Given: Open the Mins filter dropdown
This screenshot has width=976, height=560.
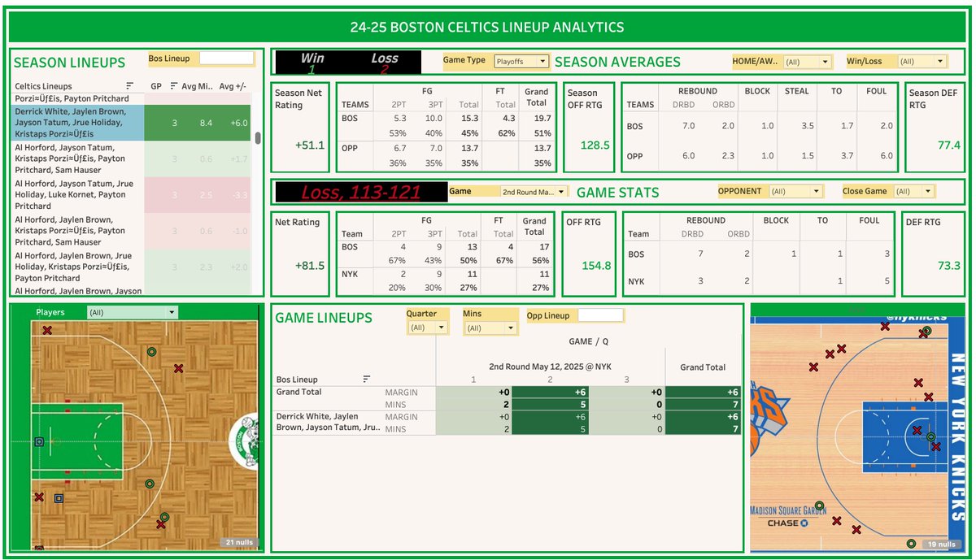Looking at the screenshot, I should pos(490,328).
